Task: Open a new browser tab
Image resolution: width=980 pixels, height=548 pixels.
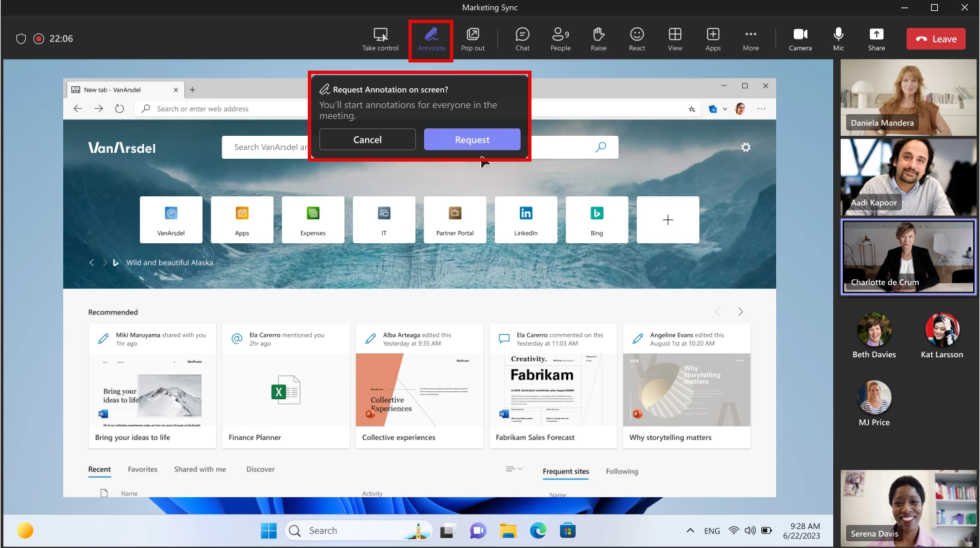Action: click(x=192, y=90)
